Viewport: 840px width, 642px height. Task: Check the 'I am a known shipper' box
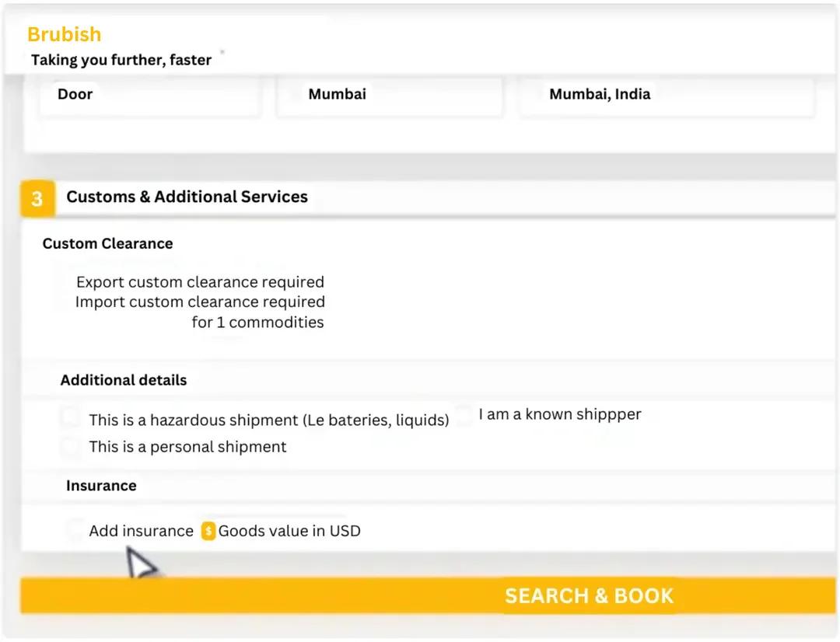pos(464,416)
